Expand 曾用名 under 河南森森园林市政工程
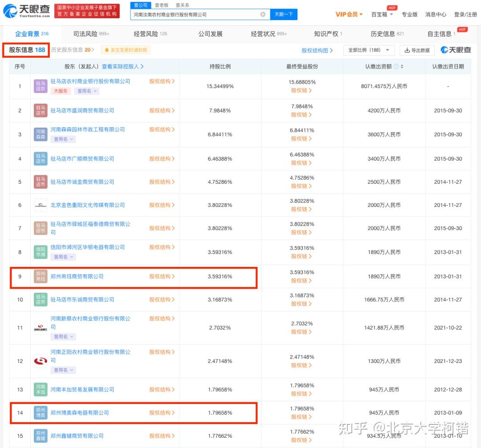This screenshot has width=481, height=448. tap(64, 139)
